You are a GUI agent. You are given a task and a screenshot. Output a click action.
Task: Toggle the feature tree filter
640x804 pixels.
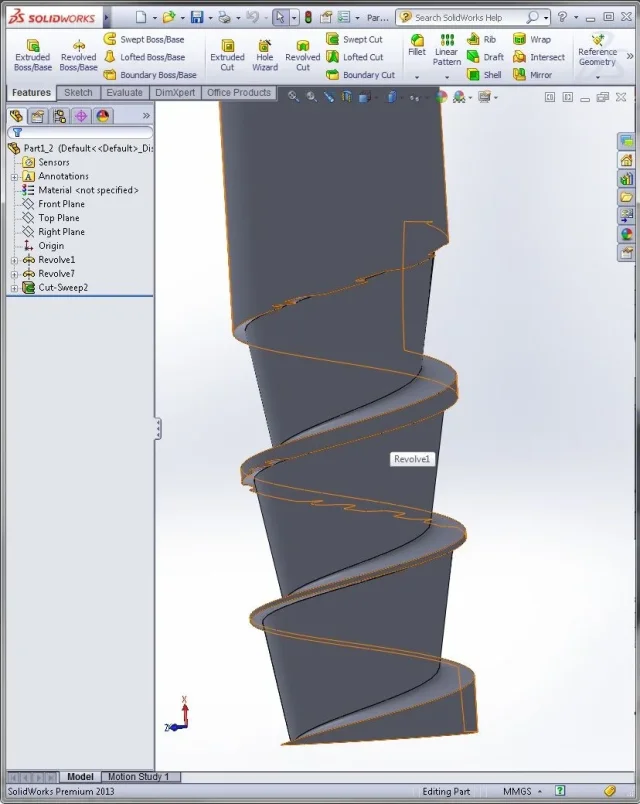pyautogui.click(x=16, y=132)
